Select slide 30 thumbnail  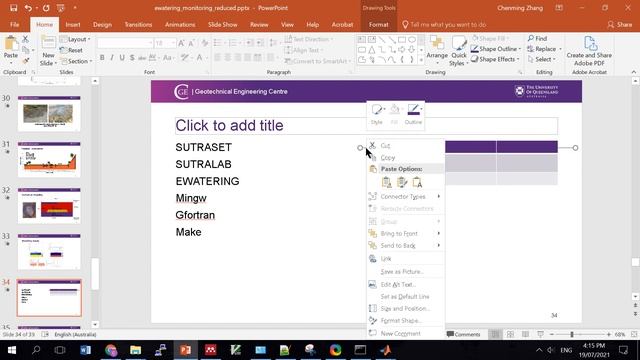(x=49, y=113)
